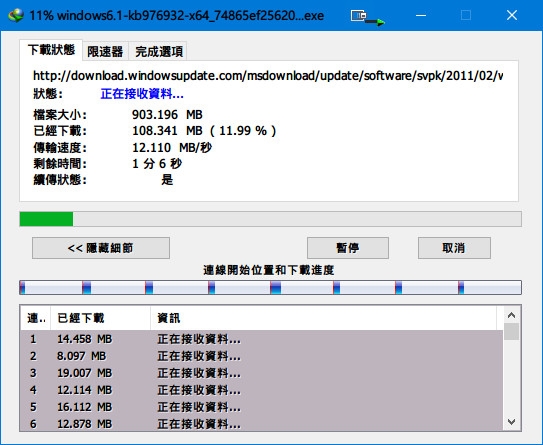Screen dimensions: 543x445
Task: Pause the download with the 暫停 button
Action: coord(348,248)
